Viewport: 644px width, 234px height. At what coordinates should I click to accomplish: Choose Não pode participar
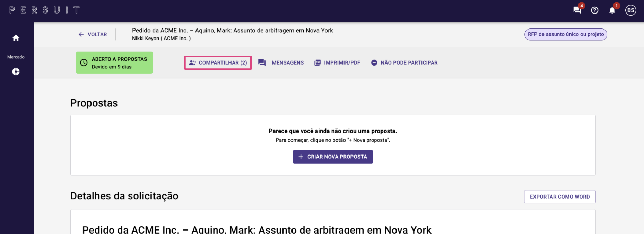pyautogui.click(x=404, y=63)
